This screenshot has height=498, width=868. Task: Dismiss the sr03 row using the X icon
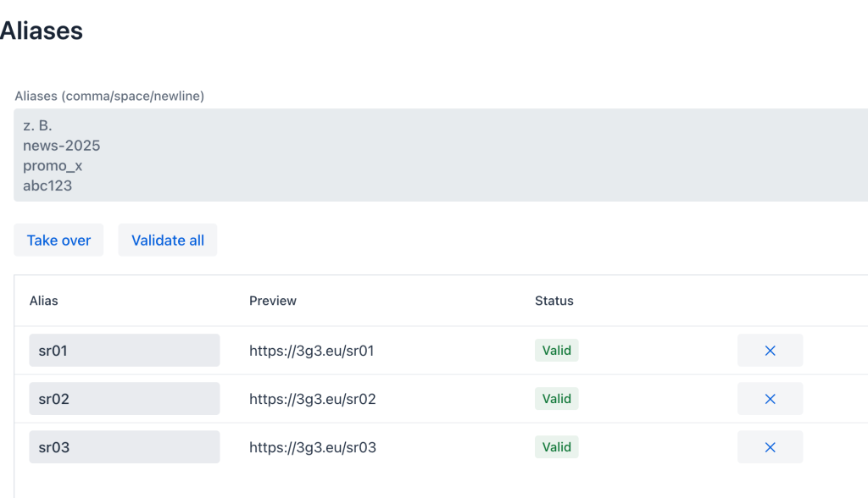770,446
